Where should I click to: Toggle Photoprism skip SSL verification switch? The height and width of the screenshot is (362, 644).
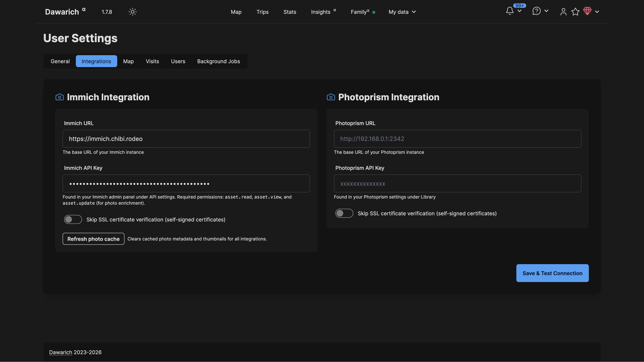click(344, 213)
